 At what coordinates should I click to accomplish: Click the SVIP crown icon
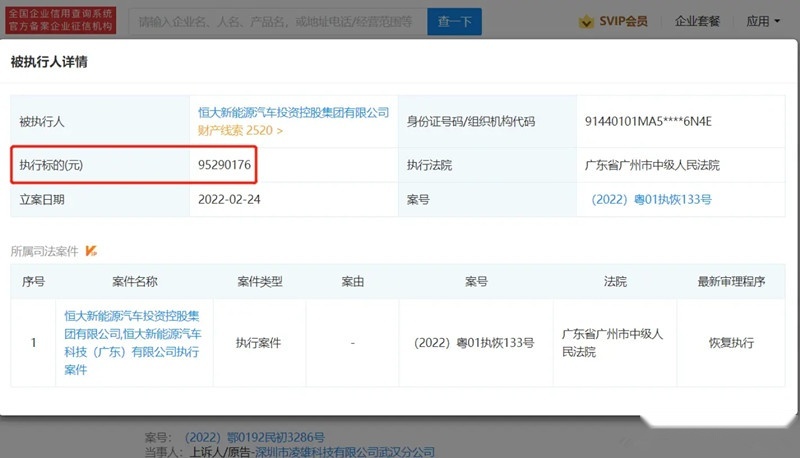pos(586,21)
